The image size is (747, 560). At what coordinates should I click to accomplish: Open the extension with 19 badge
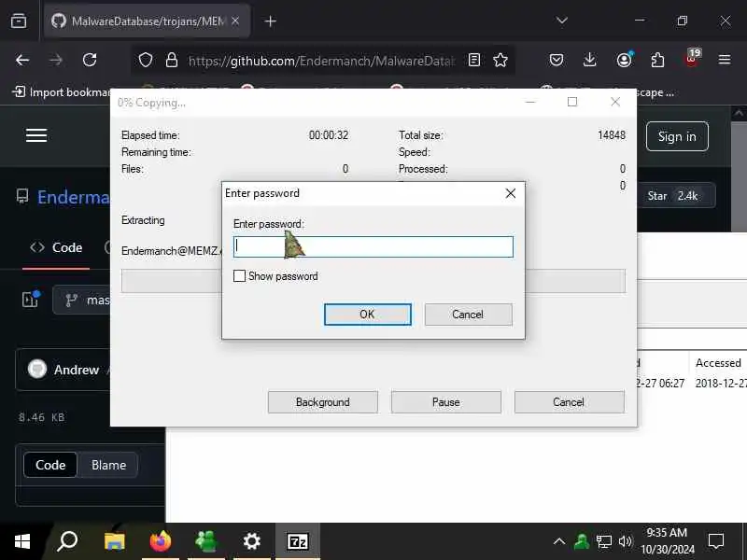click(692, 59)
